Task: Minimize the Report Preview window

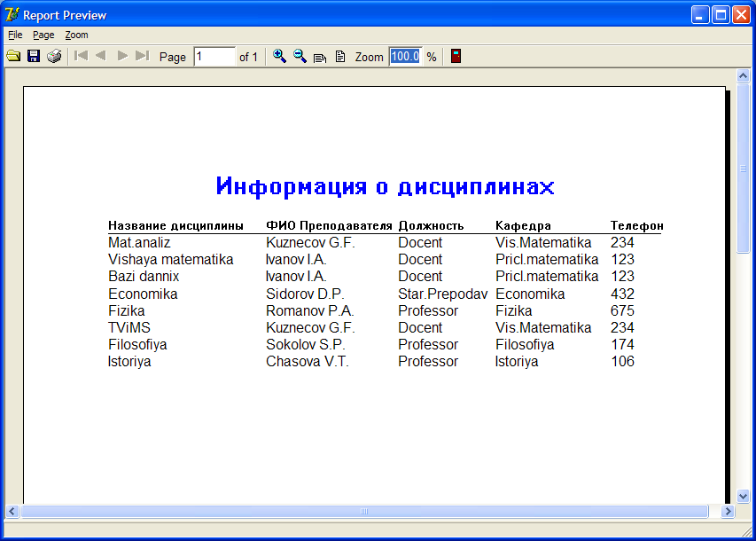Action: click(699, 15)
